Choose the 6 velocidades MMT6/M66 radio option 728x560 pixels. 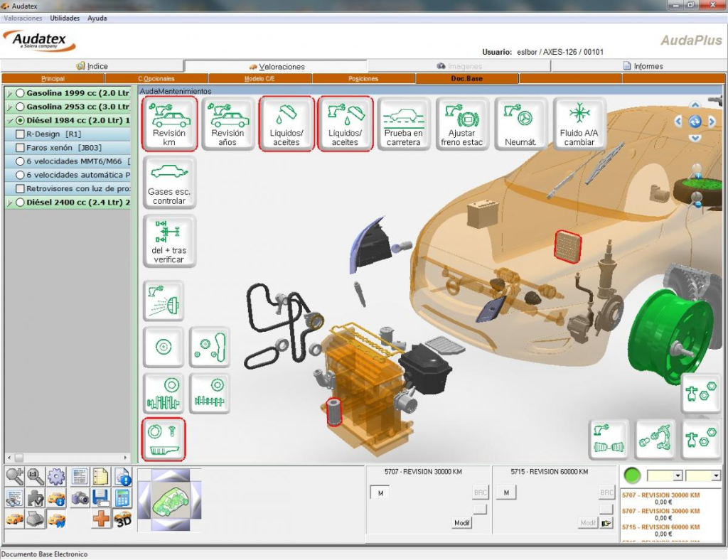(x=20, y=161)
